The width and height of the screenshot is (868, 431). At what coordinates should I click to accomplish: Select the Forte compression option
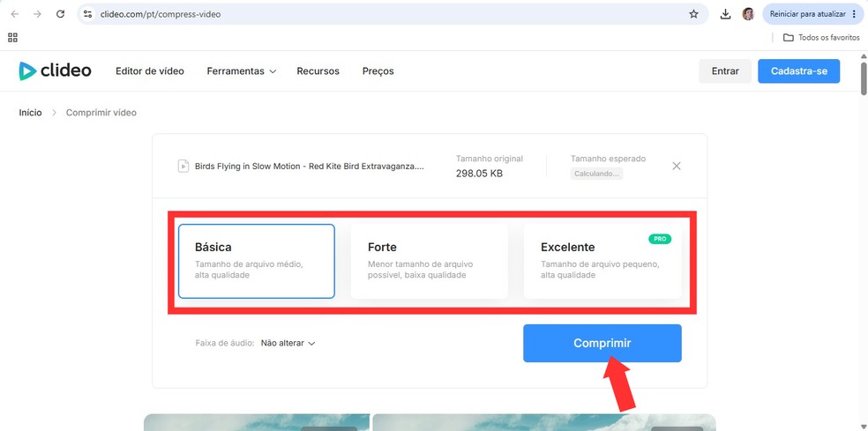pyautogui.click(x=429, y=261)
